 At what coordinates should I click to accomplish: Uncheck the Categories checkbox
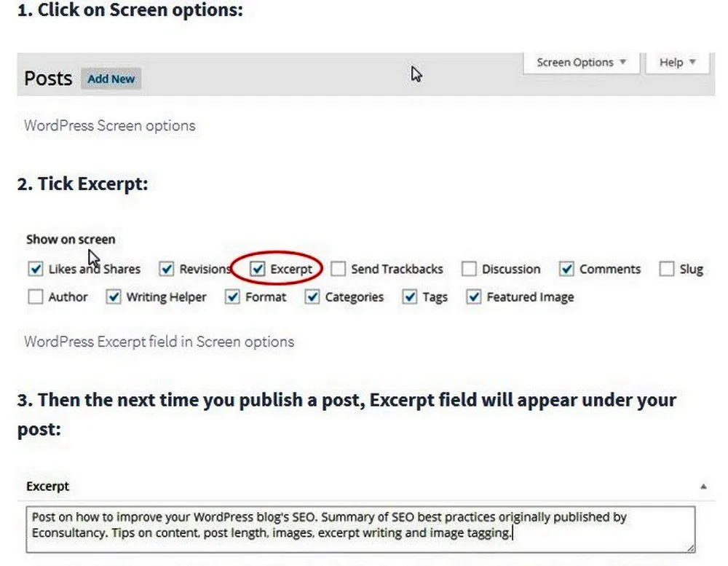point(312,297)
